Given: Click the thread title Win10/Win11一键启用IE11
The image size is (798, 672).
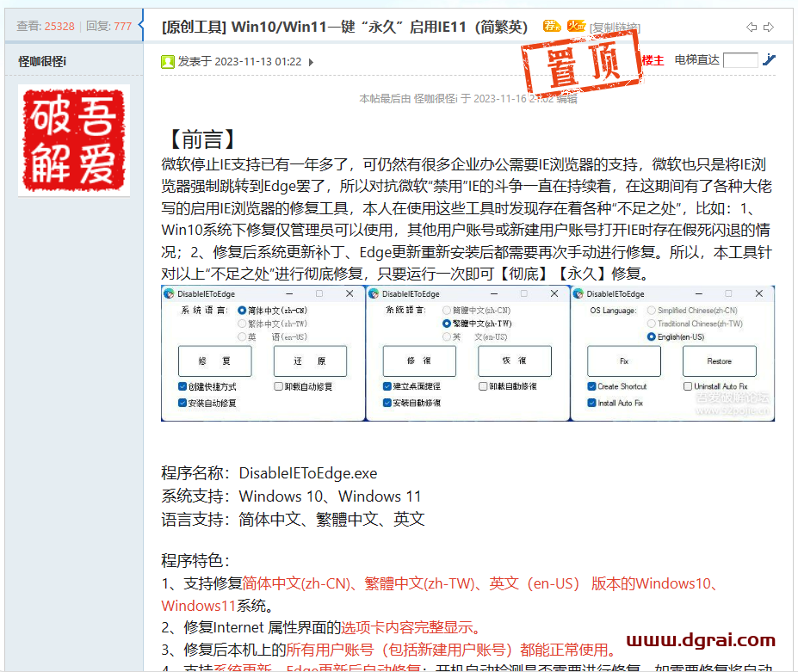Looking at the screenshot, I should [344, 27].
